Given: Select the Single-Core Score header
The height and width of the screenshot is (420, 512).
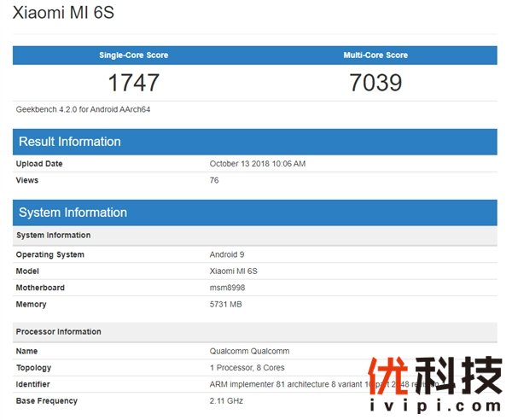Looking at the screenshot, I should click(134, 55).
